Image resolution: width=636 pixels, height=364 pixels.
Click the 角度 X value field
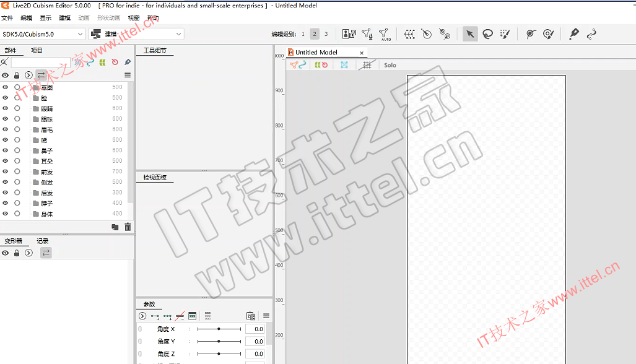(x=255, y=329)
